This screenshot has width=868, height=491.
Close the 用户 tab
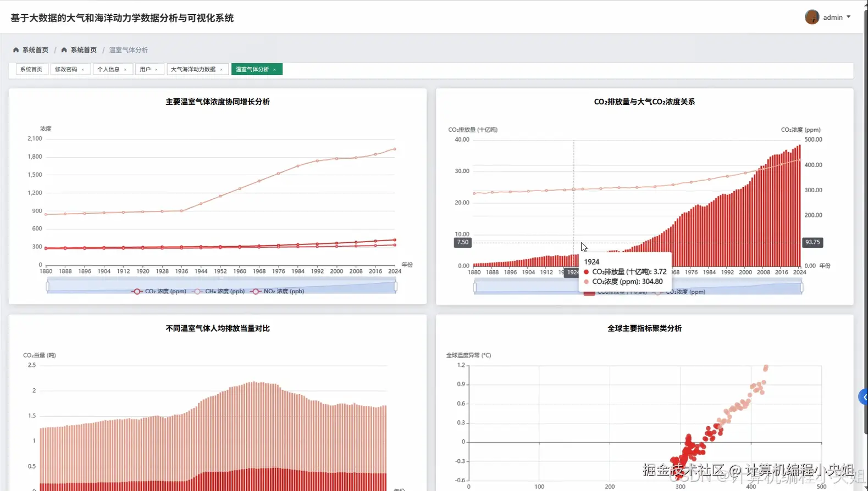157,70
